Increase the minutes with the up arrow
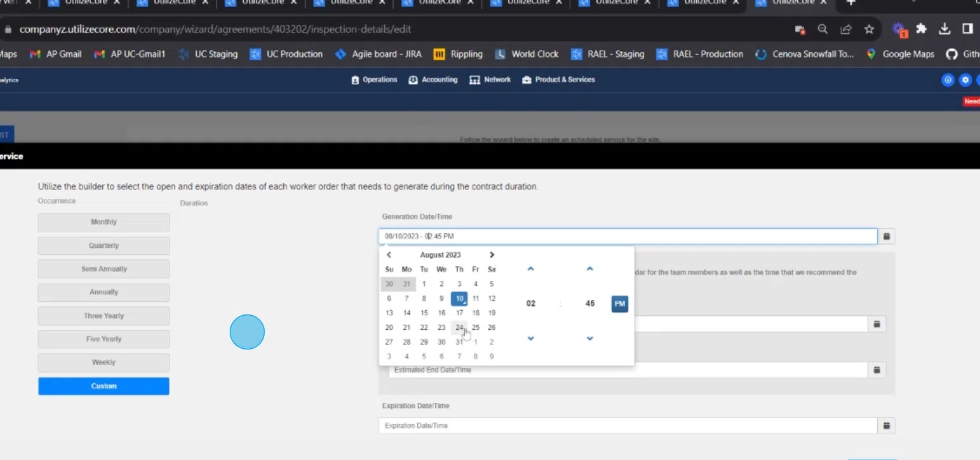The height and width of the screenshot is (460, 980). point(590,269)
